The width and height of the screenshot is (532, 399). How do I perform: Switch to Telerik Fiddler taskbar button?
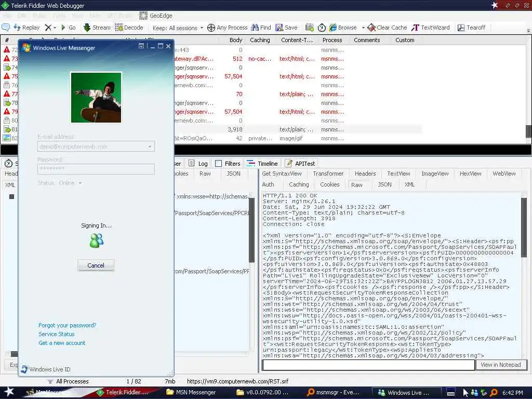click(x=123, y=392)
